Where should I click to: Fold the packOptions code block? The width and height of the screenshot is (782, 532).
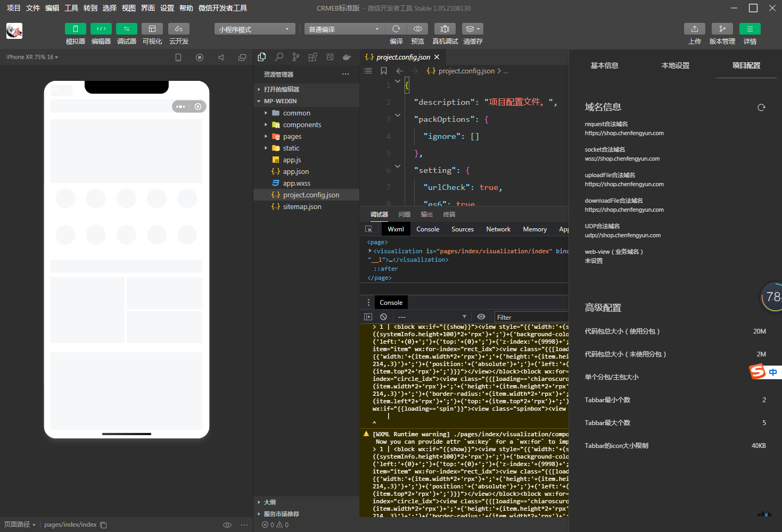coord(398,115)
